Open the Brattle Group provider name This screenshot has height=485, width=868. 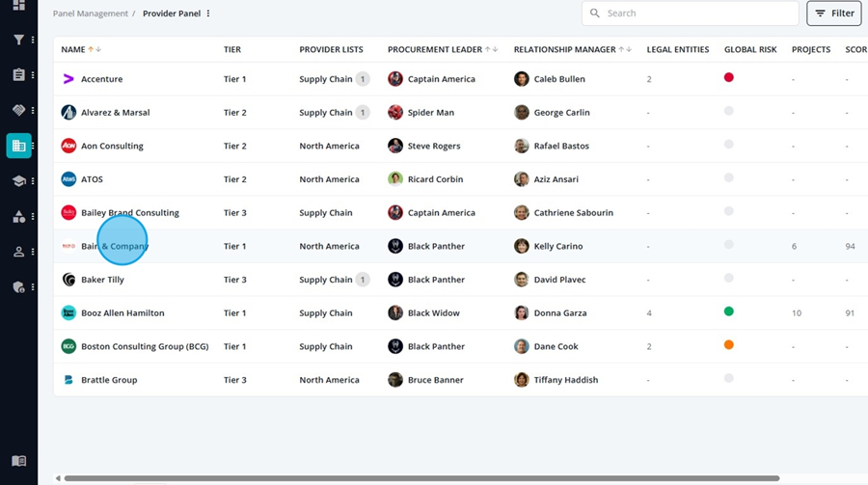109,380
